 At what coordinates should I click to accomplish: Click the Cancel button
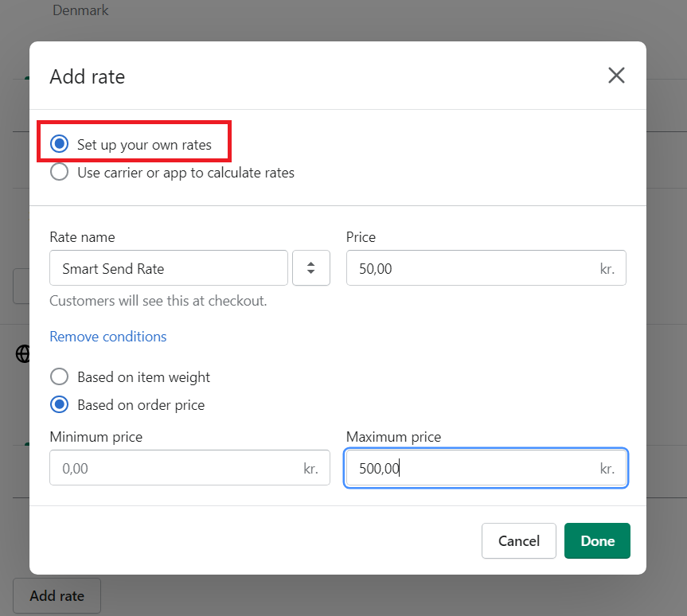[518, 540]
